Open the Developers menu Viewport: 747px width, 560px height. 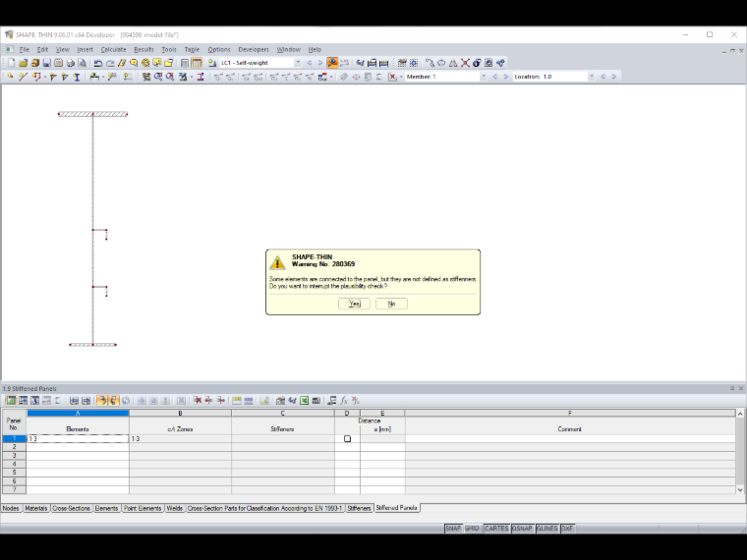click(x=254, y=49)
